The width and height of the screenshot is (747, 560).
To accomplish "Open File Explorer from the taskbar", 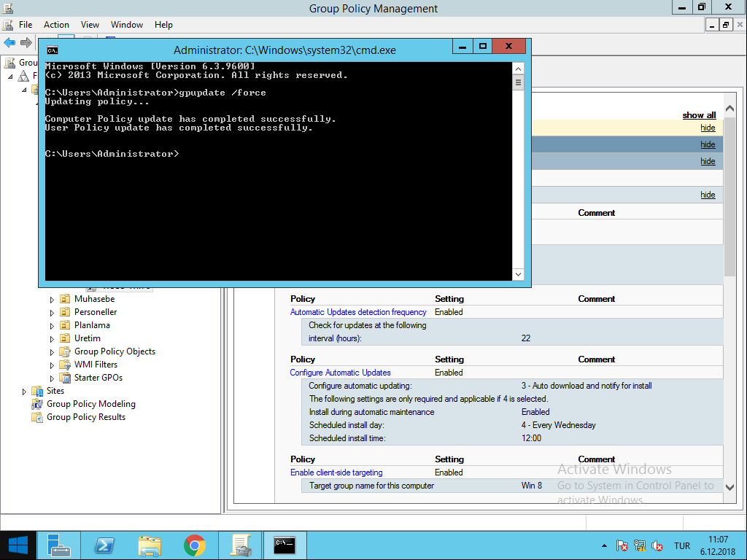I will [x=149, y=545].
